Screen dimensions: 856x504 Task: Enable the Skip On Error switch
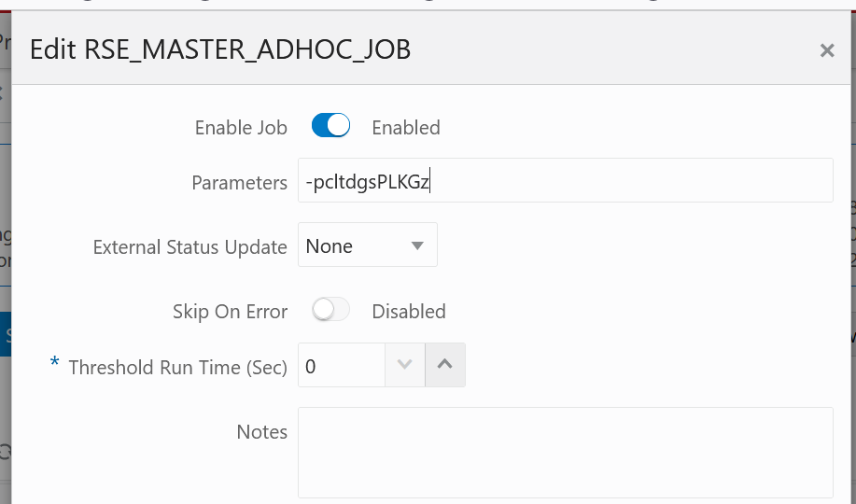330,309
